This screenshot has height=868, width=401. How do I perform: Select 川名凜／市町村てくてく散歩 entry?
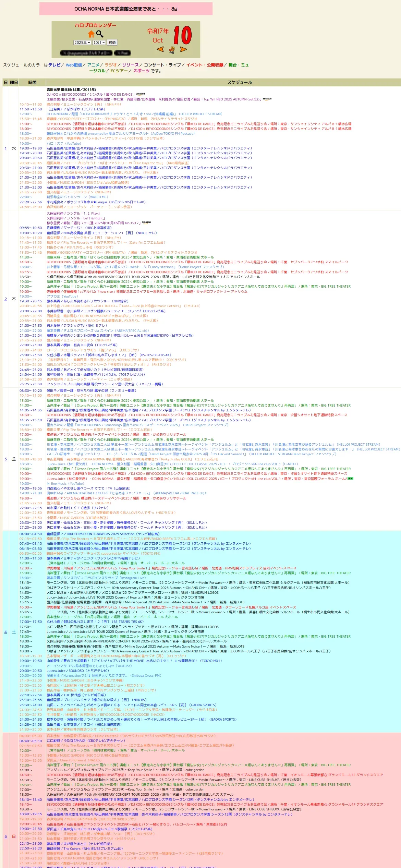click(x=78, y=508)
